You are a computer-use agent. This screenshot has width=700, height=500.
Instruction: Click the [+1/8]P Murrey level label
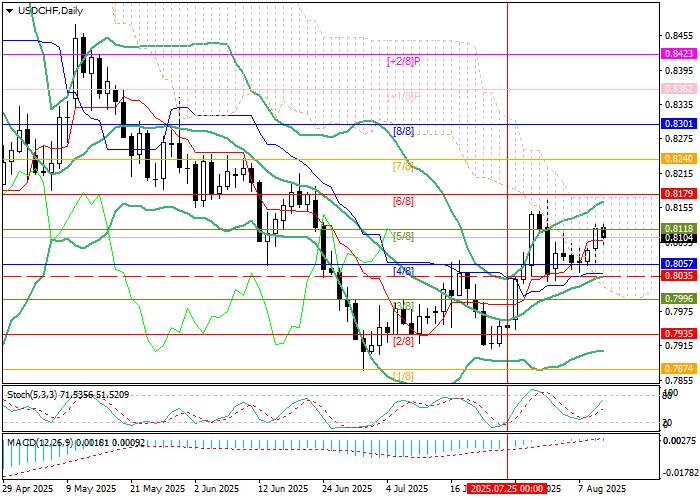403,96
